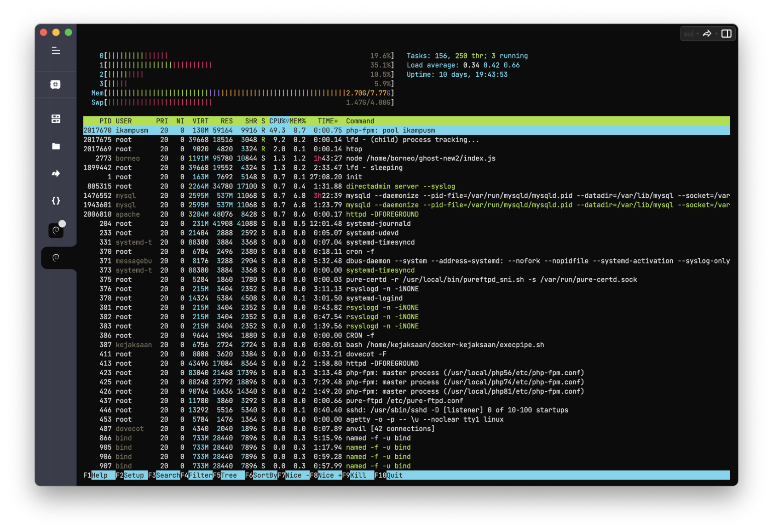
Task: Select the 'directadmin server --syslog' row
Action: (x=406, y=186)
